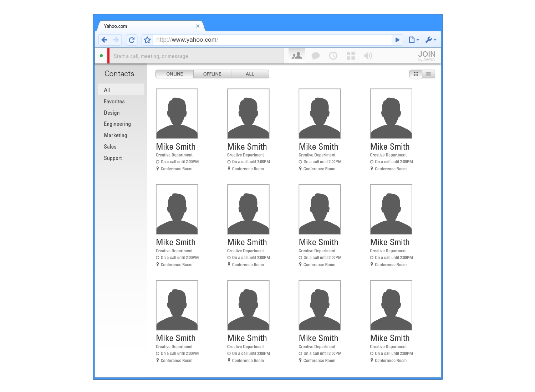Click the green presence status dot
The image size is (535, 392).
click(x=101, y=56)
